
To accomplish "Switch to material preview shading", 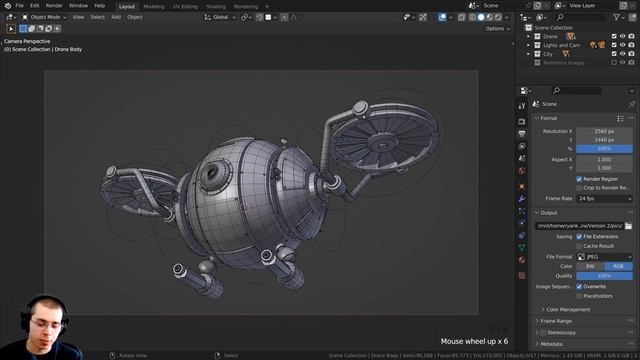I will pyautogui.click(x=490, y=17).
